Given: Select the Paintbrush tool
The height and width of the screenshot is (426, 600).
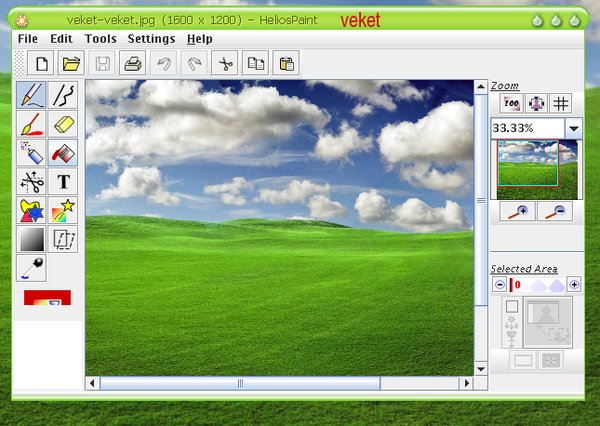Looking at the screenshot, I should point(31,124).
